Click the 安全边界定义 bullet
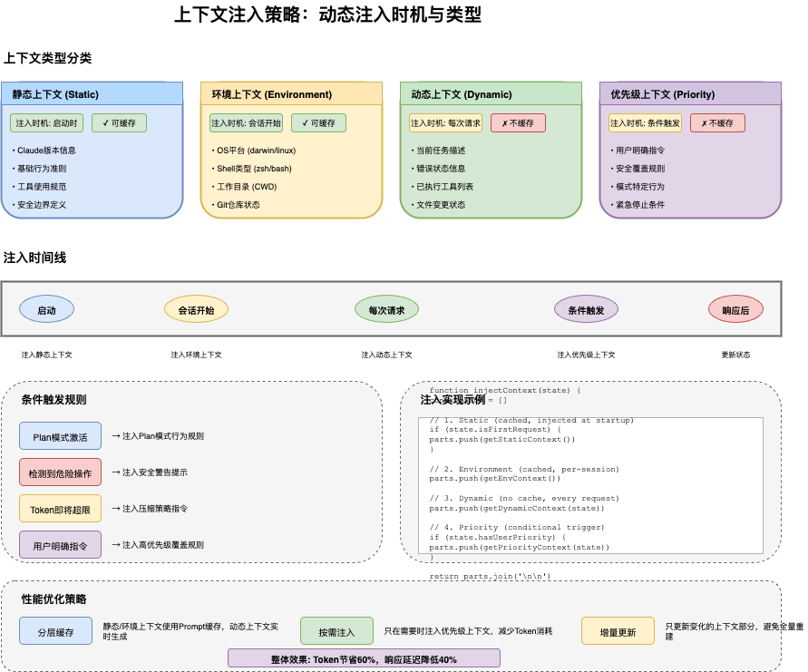 (x=40, y=205)
